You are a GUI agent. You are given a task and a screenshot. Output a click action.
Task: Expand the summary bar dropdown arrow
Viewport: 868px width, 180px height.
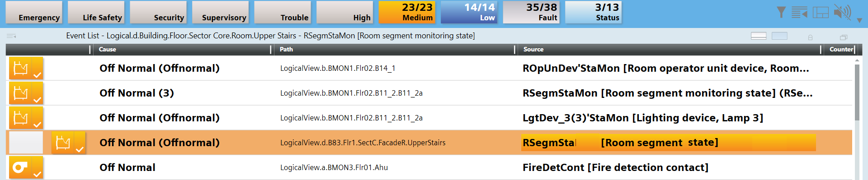click(859, 20)
